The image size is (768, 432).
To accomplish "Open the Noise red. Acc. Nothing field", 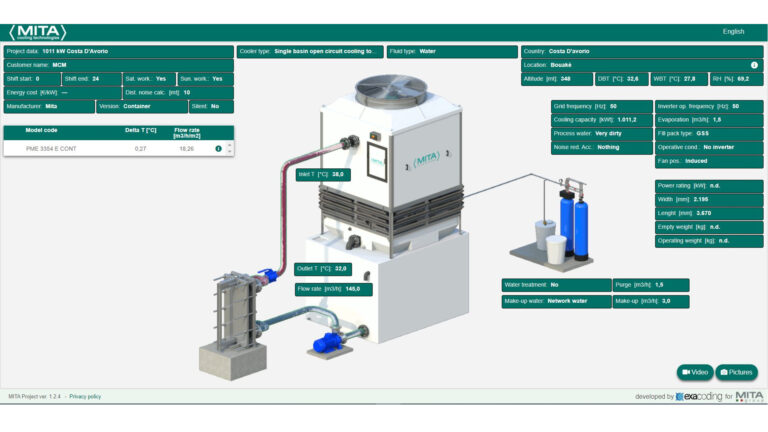I will click(601, 147).
